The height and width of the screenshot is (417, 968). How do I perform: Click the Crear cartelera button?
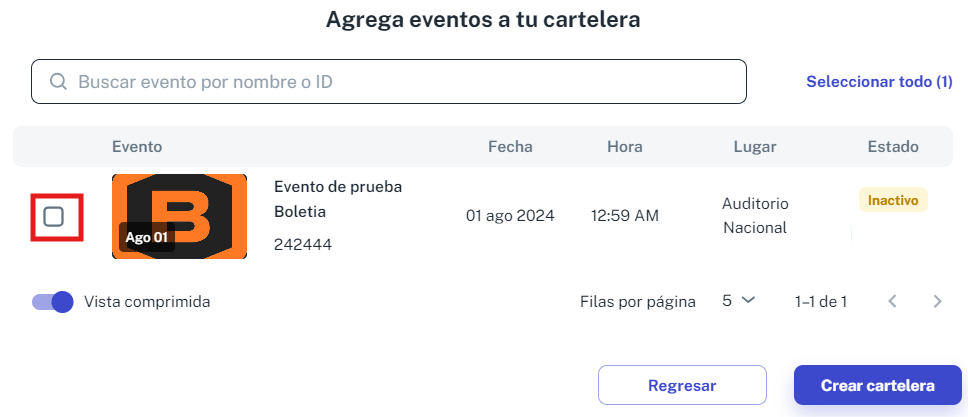pos(878,385)
